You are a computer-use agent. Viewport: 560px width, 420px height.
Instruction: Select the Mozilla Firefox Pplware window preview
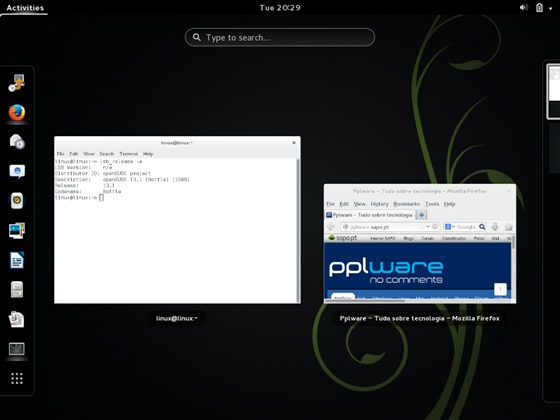coord(420,244)
